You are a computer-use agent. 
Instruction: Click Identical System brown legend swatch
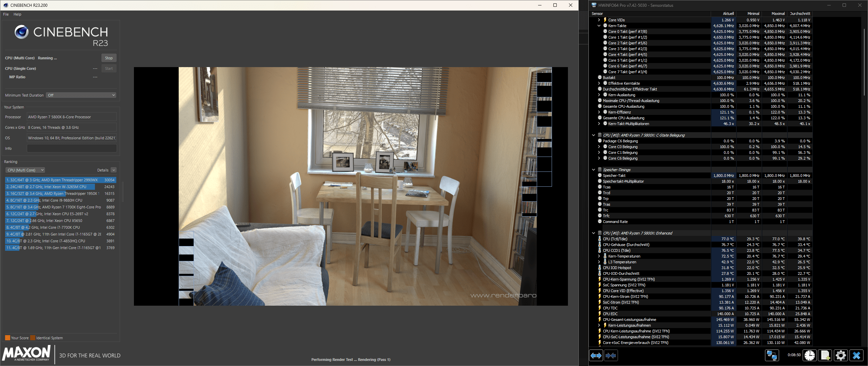tap(33, 338)
